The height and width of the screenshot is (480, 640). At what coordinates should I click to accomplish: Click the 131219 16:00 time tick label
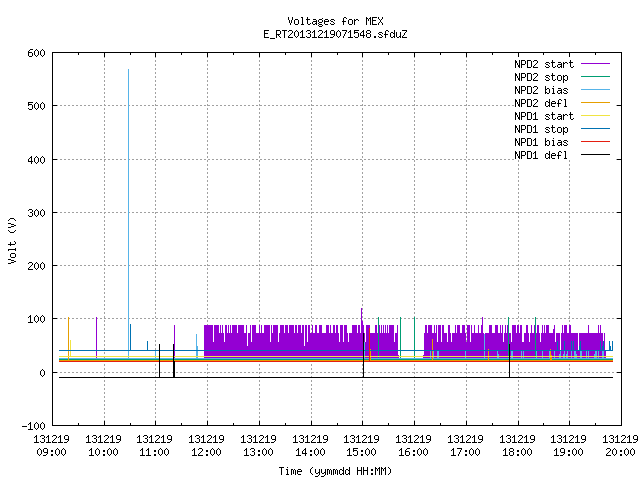pos(413,445)
